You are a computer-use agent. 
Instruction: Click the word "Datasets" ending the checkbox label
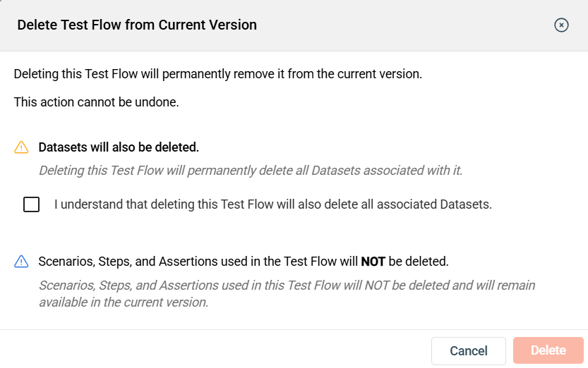tap(466, 204)
